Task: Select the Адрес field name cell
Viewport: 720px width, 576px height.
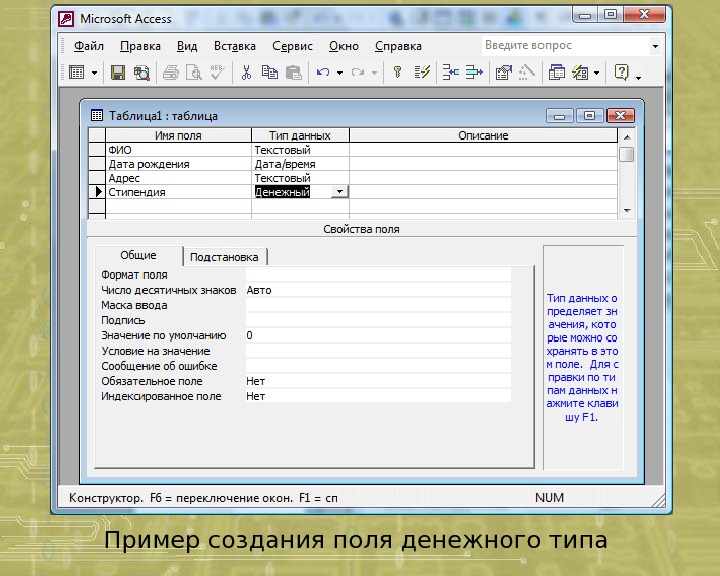Action: (x=178, y=178)
